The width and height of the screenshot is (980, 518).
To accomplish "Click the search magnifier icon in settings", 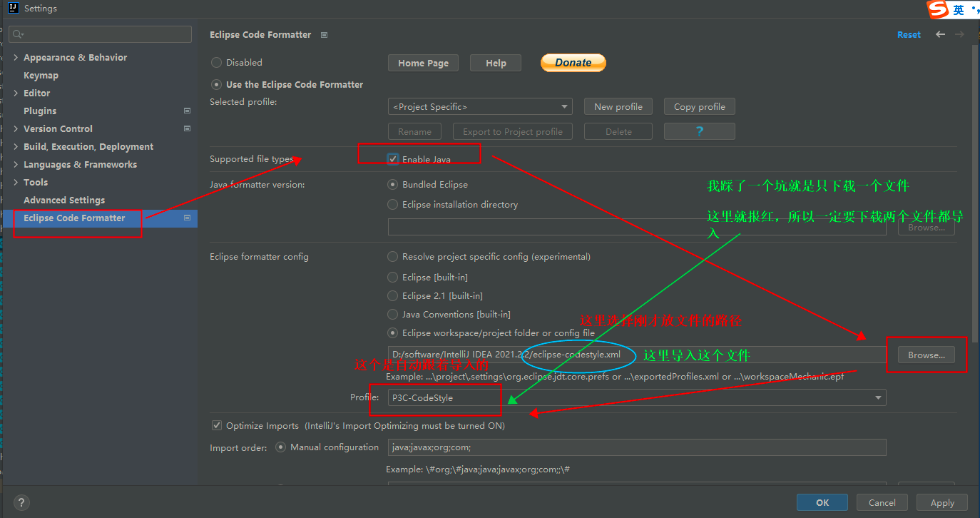I will [18, 34].
